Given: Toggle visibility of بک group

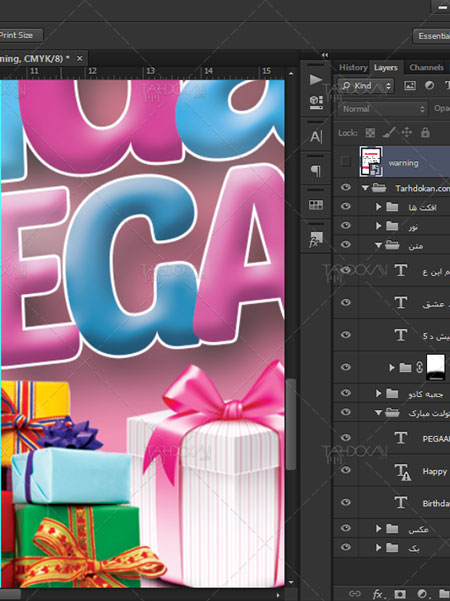Looking at the screenshot, I should [x=345, y=547].
